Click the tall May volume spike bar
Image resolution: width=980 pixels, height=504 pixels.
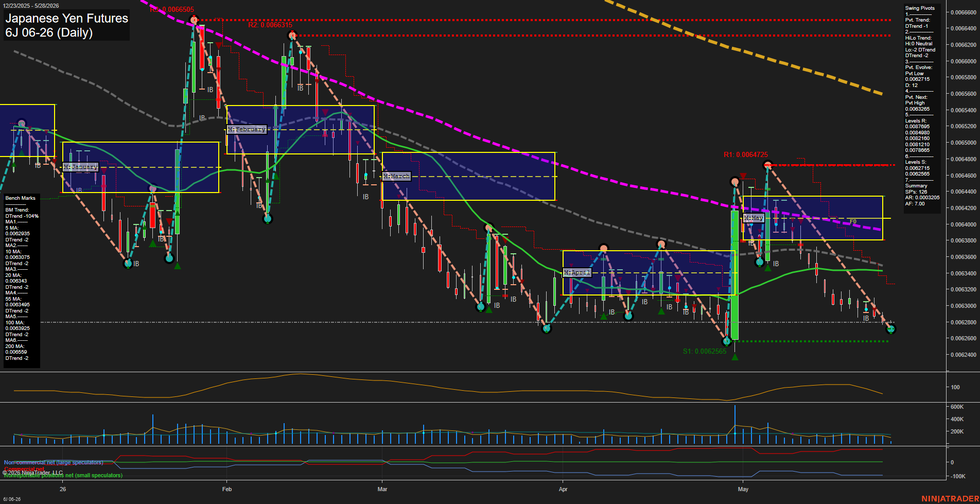735,424
